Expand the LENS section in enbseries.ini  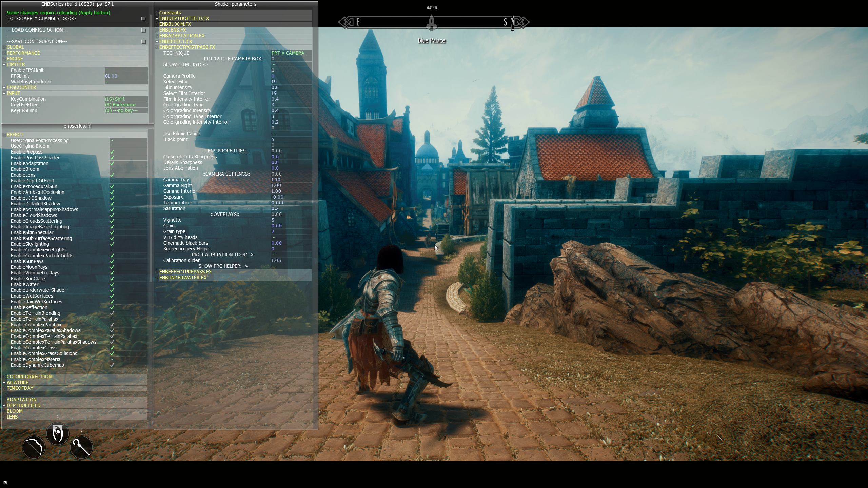(x=4, y=417)
